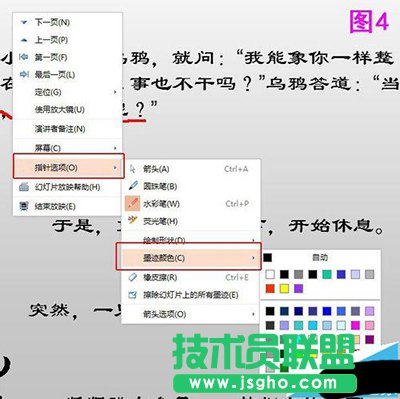Click the end-show icon beside 结束放映(E)
This screenshot has width=400, height=399.
tap(24, 206)
